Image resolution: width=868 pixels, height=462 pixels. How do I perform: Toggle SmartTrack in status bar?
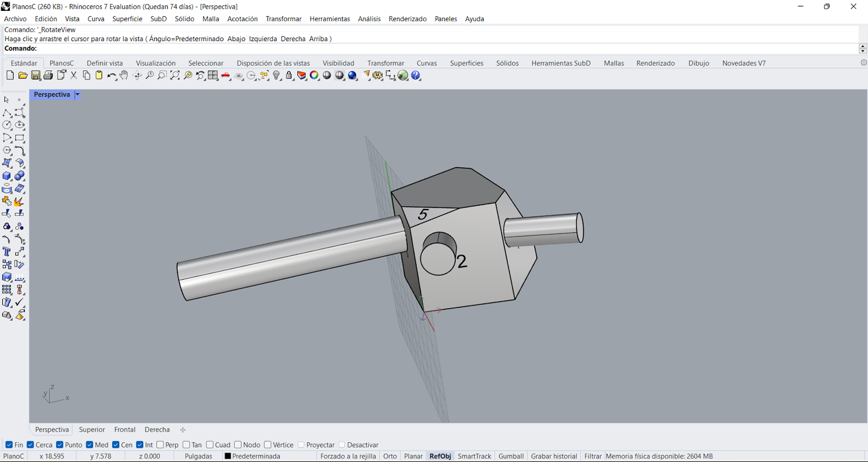[x=474, y=456]
